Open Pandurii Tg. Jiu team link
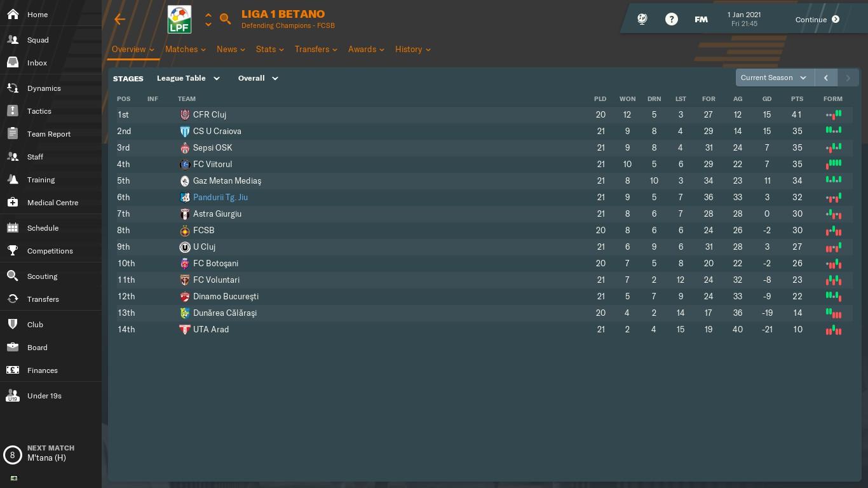The image size is (868, 488). coord(220,197)
